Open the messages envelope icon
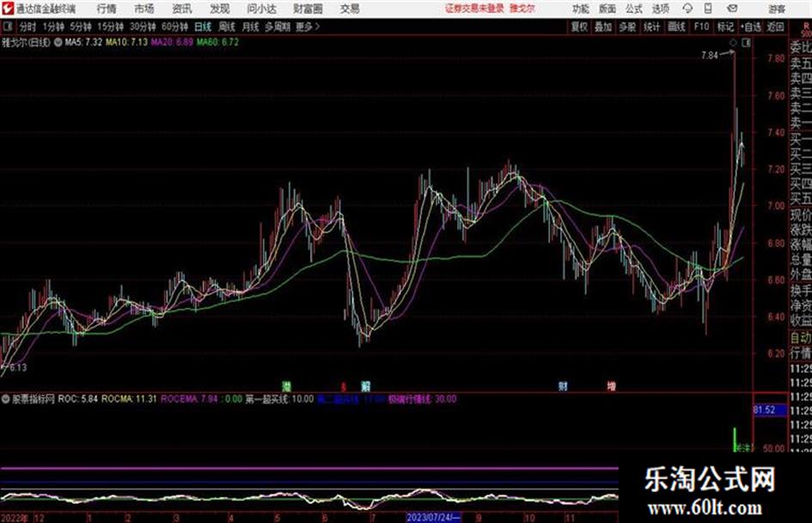The width and height of the screenshot is (812, 523). [732, 9]
